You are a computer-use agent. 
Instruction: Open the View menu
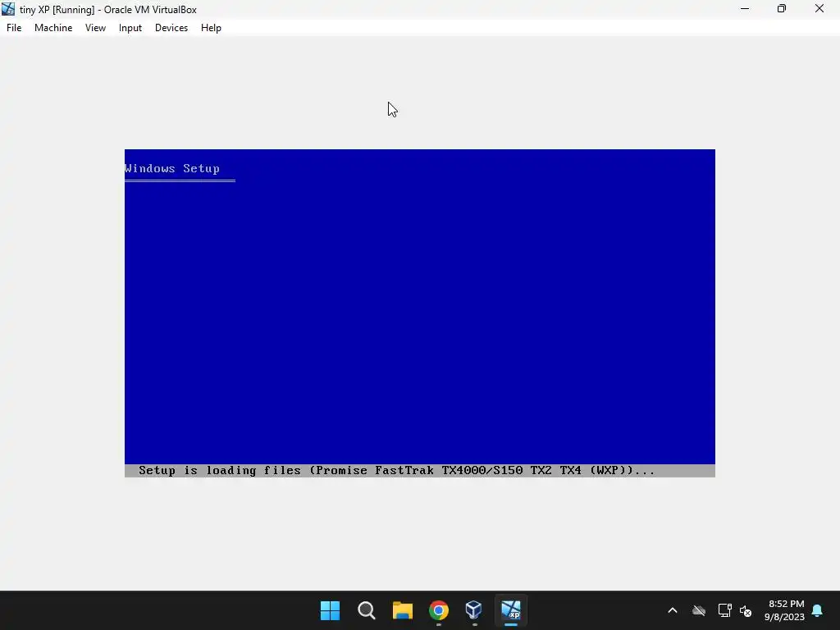(95, 28)
